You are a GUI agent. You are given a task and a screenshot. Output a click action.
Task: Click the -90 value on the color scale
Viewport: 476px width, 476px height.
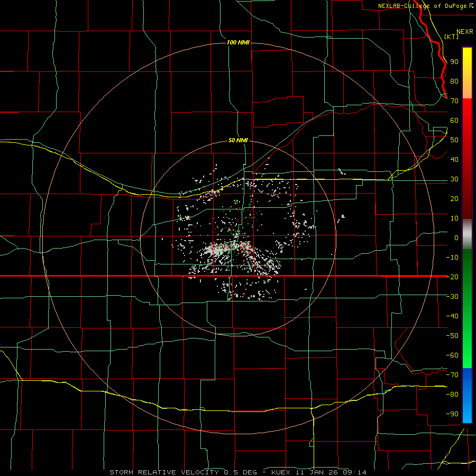click(x=452, y=414)
